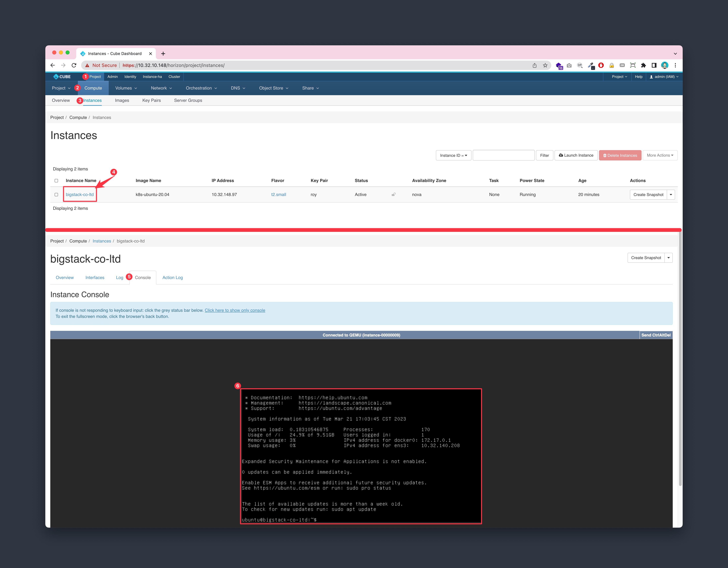
Task: Click the grey infinity extension icon
Action: tap(622, 65)
